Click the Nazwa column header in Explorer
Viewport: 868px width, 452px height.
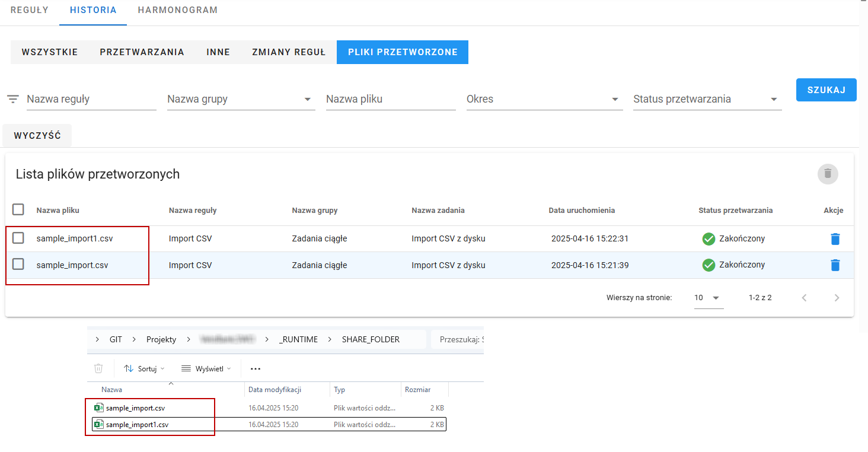pos(111,390)
